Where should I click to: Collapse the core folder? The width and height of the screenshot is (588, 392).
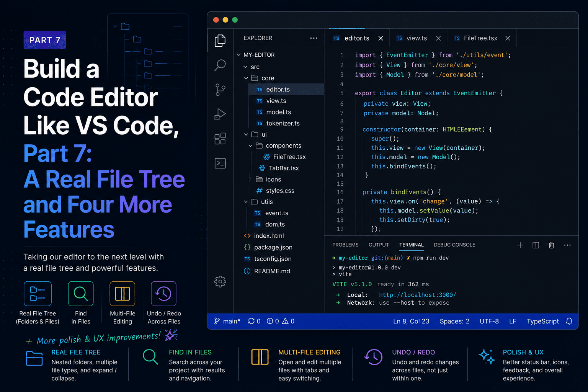click(x=246, y=78)
